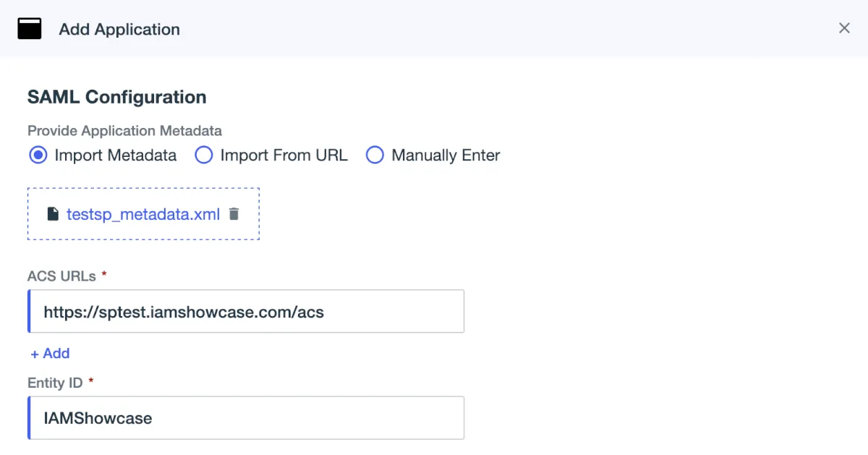Click the Provide Application Metadata label
The image size is (868, 455).
click(124, 131)
